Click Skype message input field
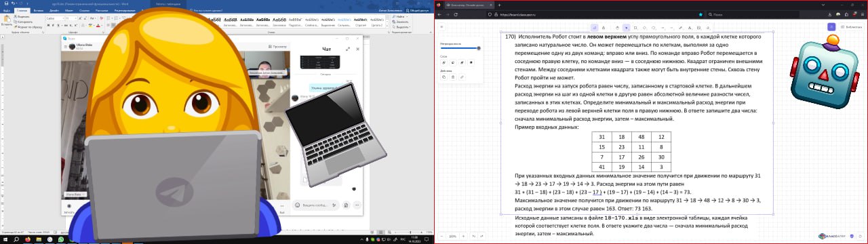Image resolution: width=868 pixels, height=244 pixels. 315,205
